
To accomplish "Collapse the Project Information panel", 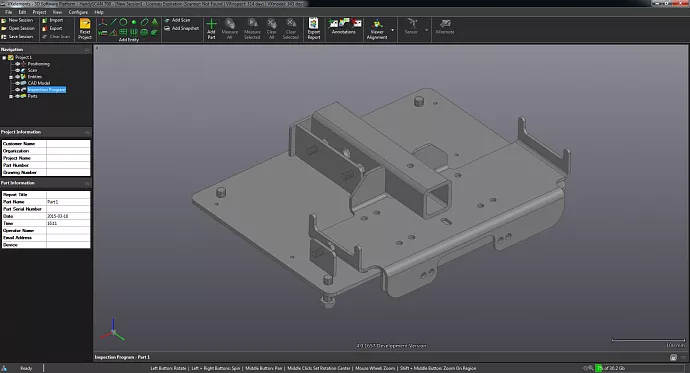I will (x=87, y=132).
